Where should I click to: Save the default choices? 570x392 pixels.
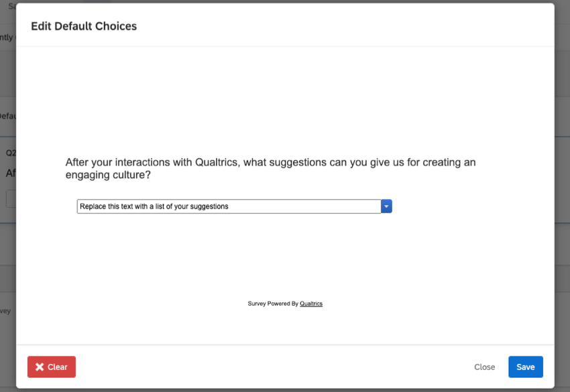(525, 367)
